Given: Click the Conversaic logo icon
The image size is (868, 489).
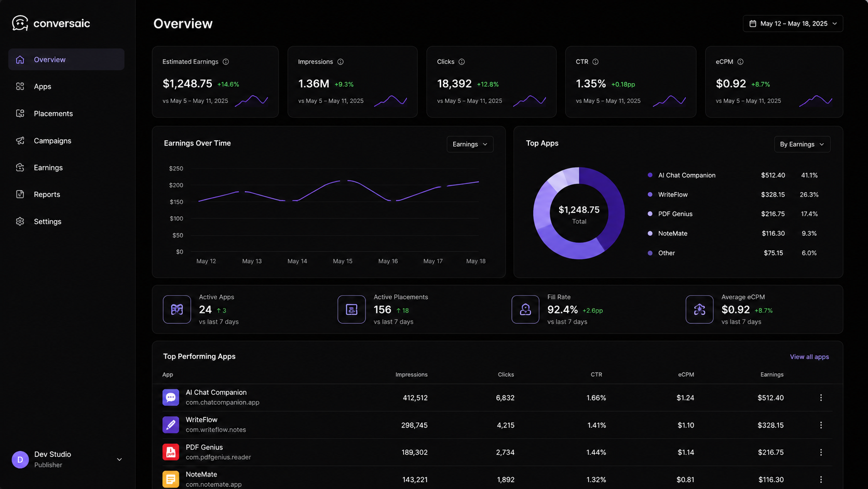Looking at the screenshot, I should point(20,23).
